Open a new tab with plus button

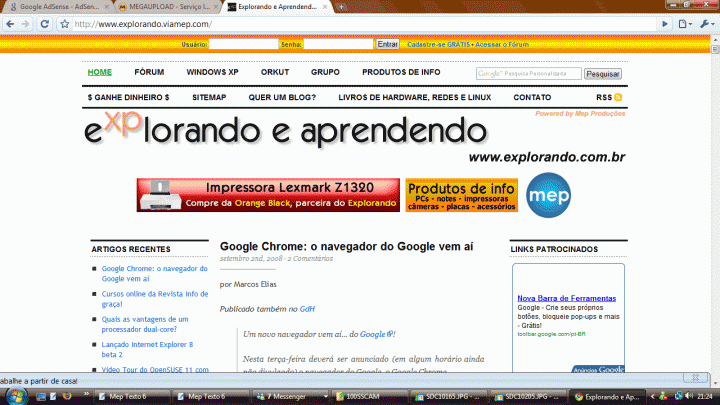(x=341, y=7)
